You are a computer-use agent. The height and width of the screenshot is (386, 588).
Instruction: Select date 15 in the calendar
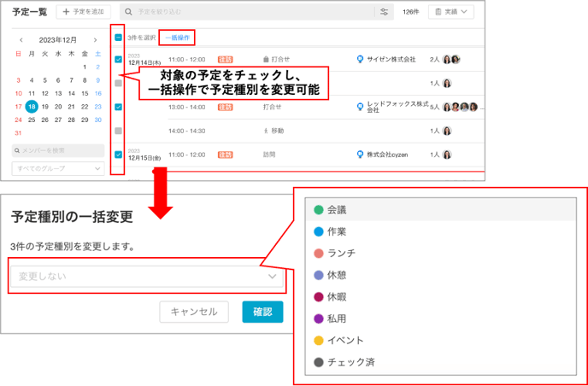point(85,93)
